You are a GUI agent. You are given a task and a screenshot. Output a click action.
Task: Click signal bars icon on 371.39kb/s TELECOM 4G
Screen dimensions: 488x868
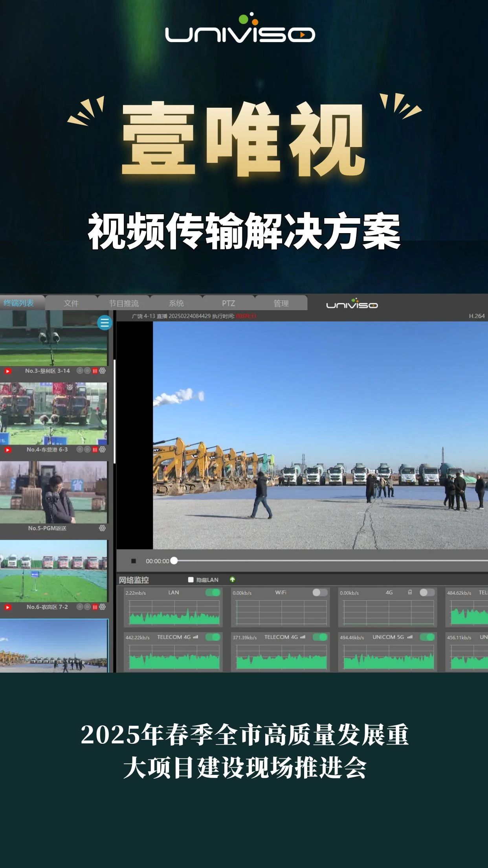[x=303, y=637]
